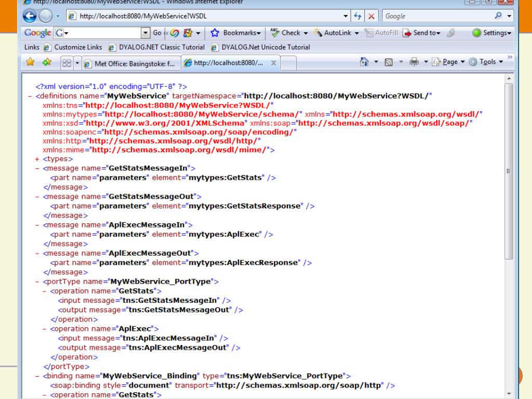The width and height of the screenshot is (532, 399).
Task: Open the recent pages dropdown beside Forward
Action: pos(58,16)
